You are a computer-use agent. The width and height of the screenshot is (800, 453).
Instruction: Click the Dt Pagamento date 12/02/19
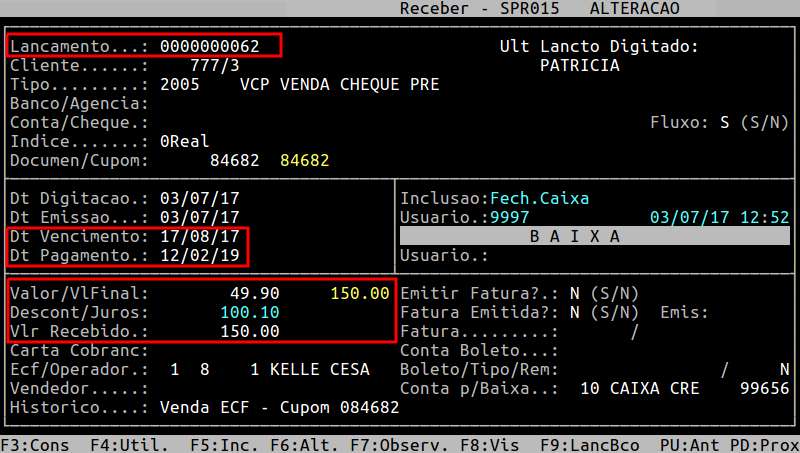[x=200, y=255]
